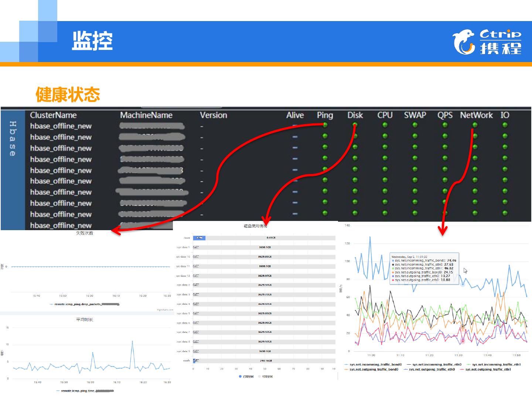The width and height of the screenshot is (532, 399).
Task: Click the tooltip's outgoing_traffic_eth1 10.88 line
Action: (x=421, y=280)
